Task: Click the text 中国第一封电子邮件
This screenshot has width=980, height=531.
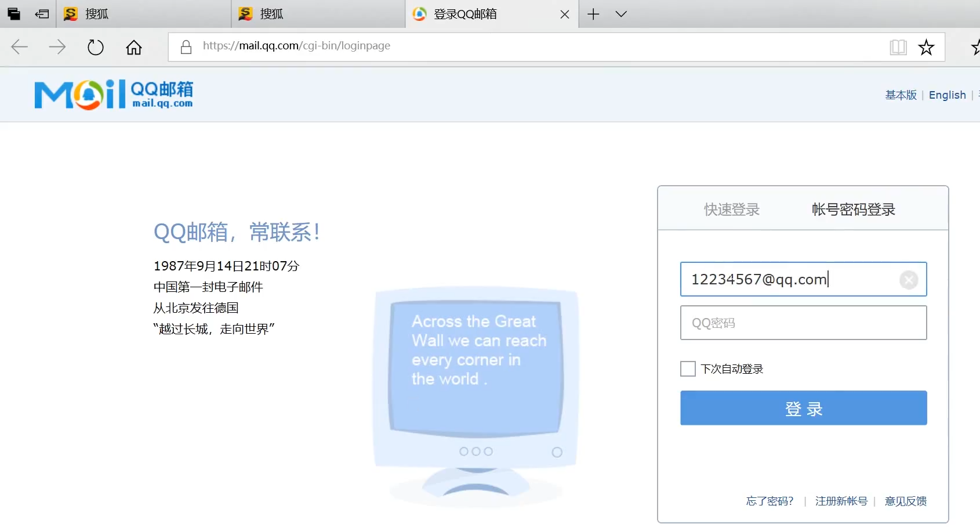Action: (x=208, y=287)
